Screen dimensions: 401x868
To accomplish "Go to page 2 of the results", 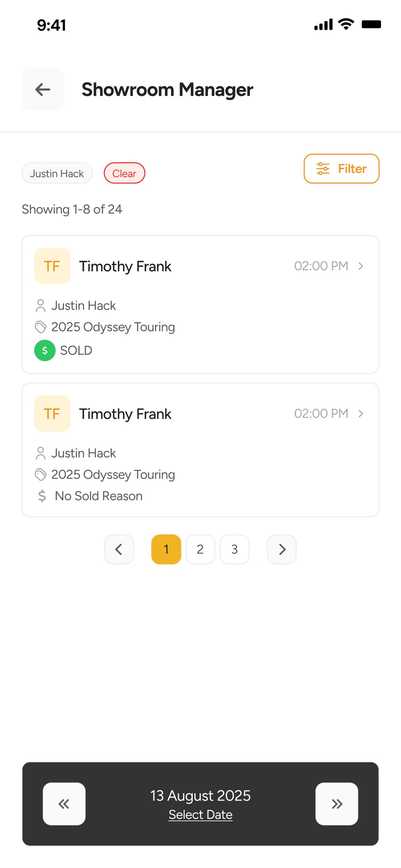I will tap(200, 549).
